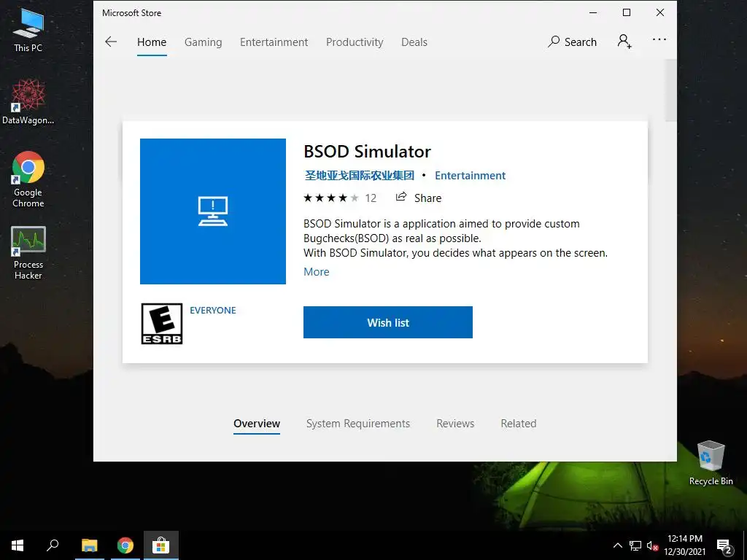Maximize the Microsoft Store window
Image resolution: width=747 pixels, height=560 pixels.
pyautogui.click(x=627, y=13)
